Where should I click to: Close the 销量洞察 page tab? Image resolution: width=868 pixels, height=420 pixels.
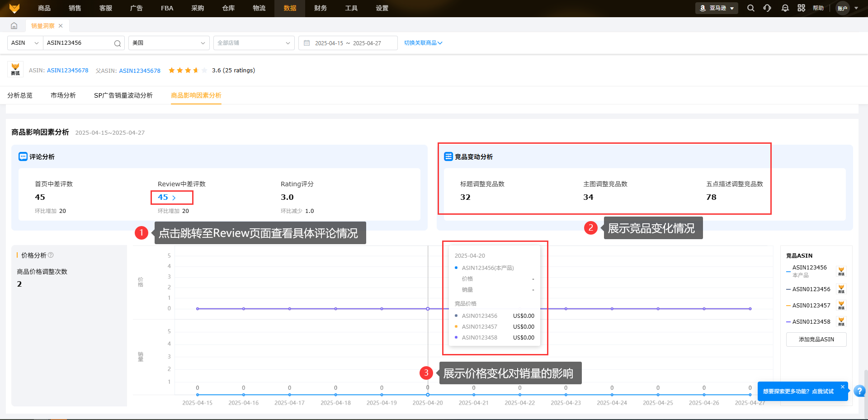pos(61,26)
